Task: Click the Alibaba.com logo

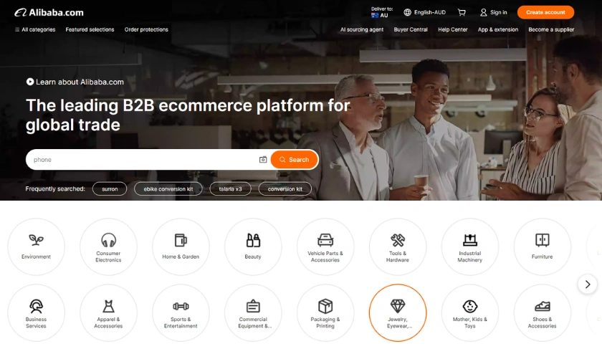Action: tap(49, 13)
